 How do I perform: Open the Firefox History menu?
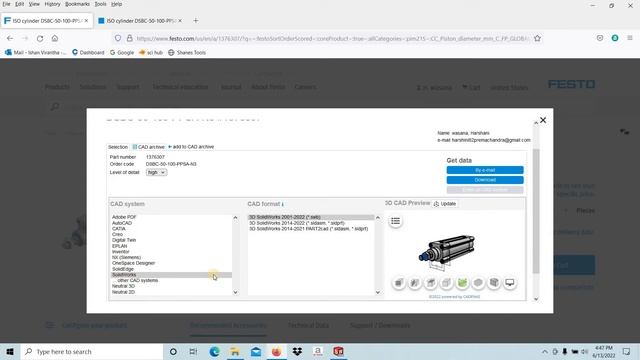point(52,4)
